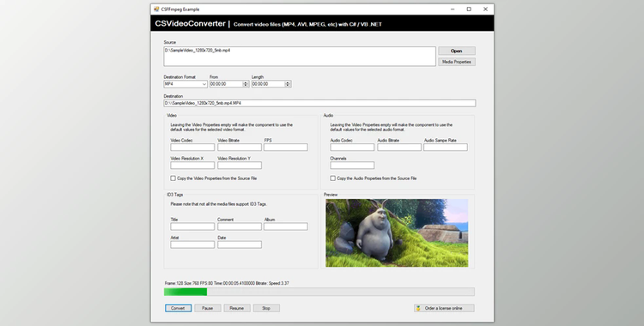Screen dimensions: 644x326
Task: Click the video Preview thumbnail
Action: pos(397,232)
